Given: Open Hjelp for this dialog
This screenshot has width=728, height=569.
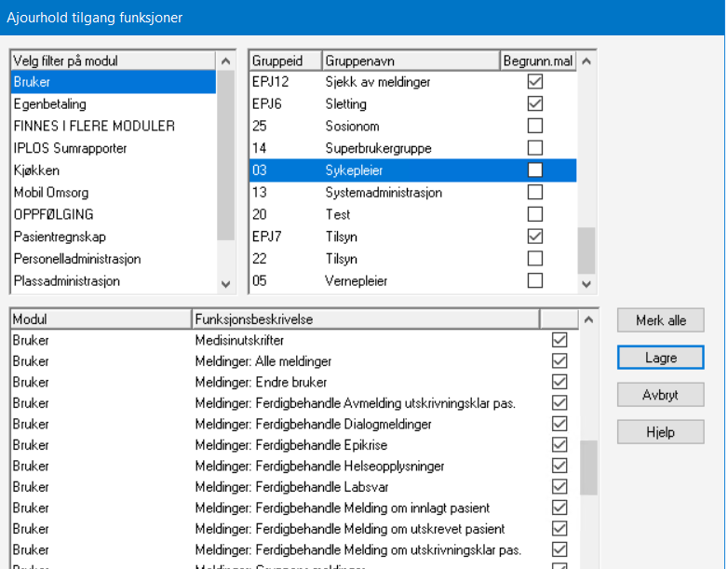Looking at the screenshot, I should coord(660,432).
